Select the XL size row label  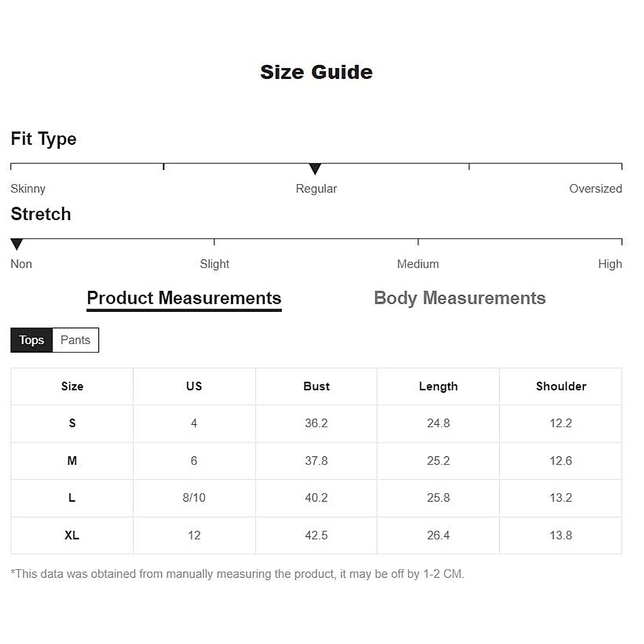72,536
